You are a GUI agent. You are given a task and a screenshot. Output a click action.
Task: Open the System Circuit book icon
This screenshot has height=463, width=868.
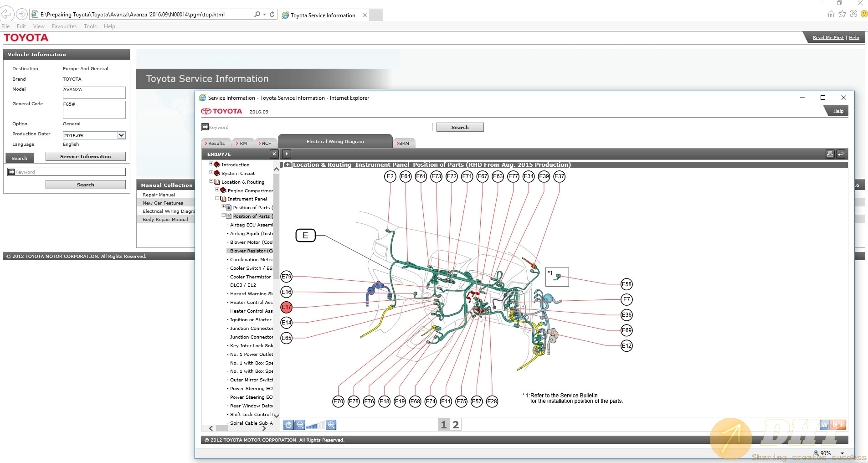pyautogui.click(x=217, y=173)
